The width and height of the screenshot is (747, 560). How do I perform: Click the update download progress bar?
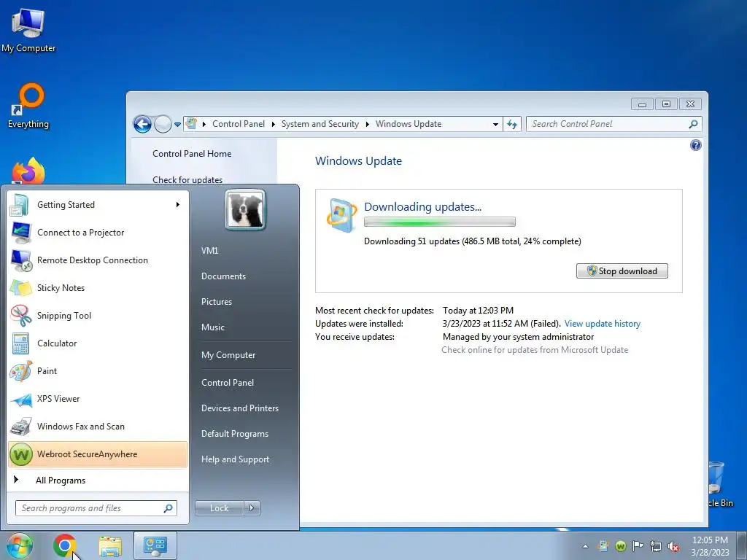439,222
